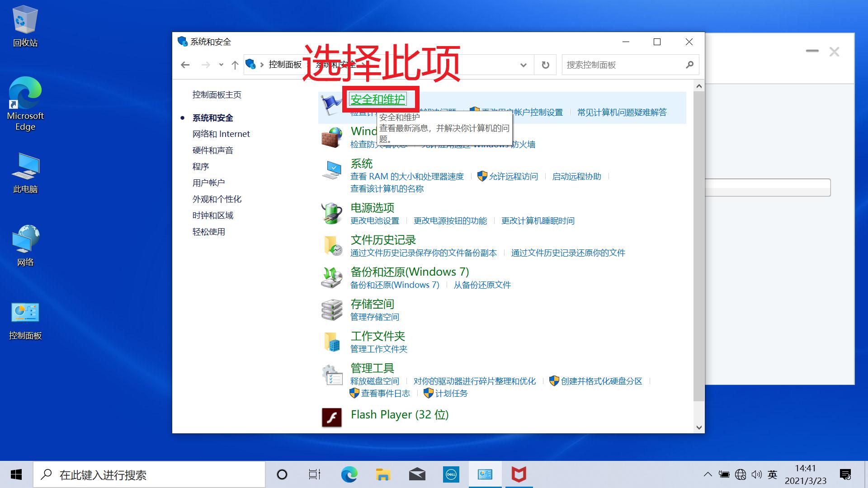Image resolution: width=868 pixels, height=488 pixels.
Task: Open 文件历史记录 via its folder icon
Action: [x=332, y=245]
